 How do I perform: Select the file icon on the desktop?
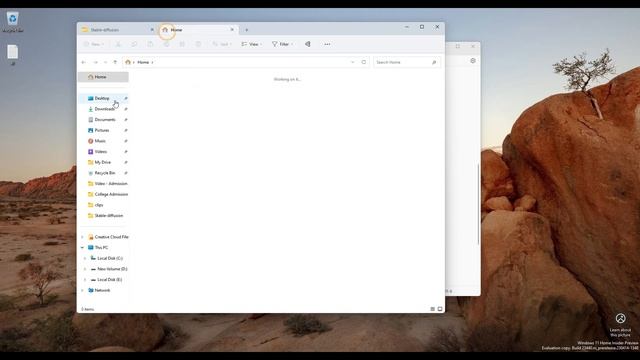[13, 54]
